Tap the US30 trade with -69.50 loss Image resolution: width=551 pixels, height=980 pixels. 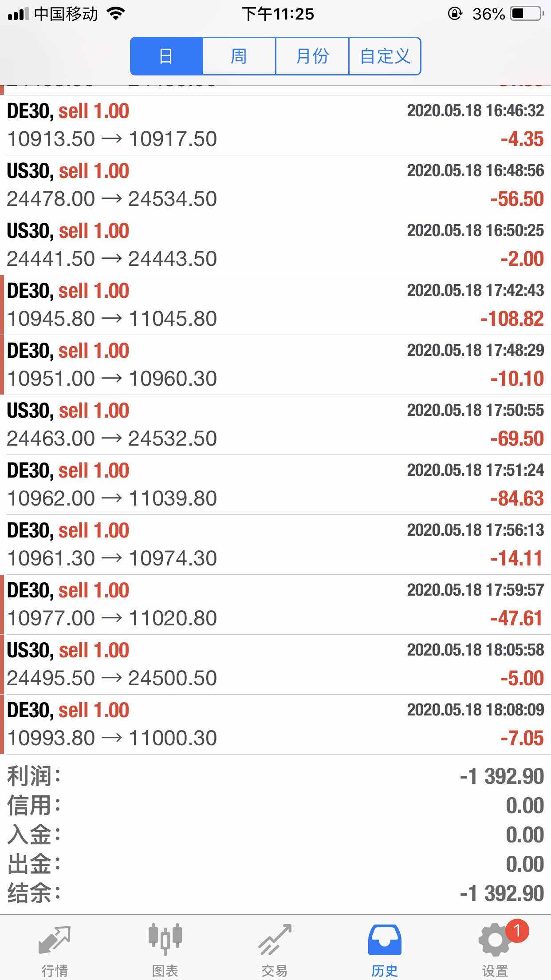(x=275, y=425)
